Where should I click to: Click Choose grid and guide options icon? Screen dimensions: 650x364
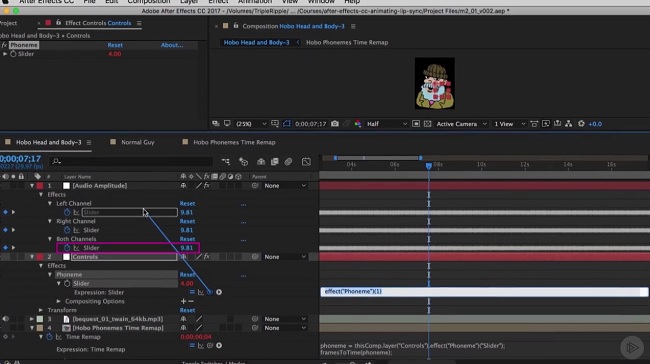click(275, 124)
